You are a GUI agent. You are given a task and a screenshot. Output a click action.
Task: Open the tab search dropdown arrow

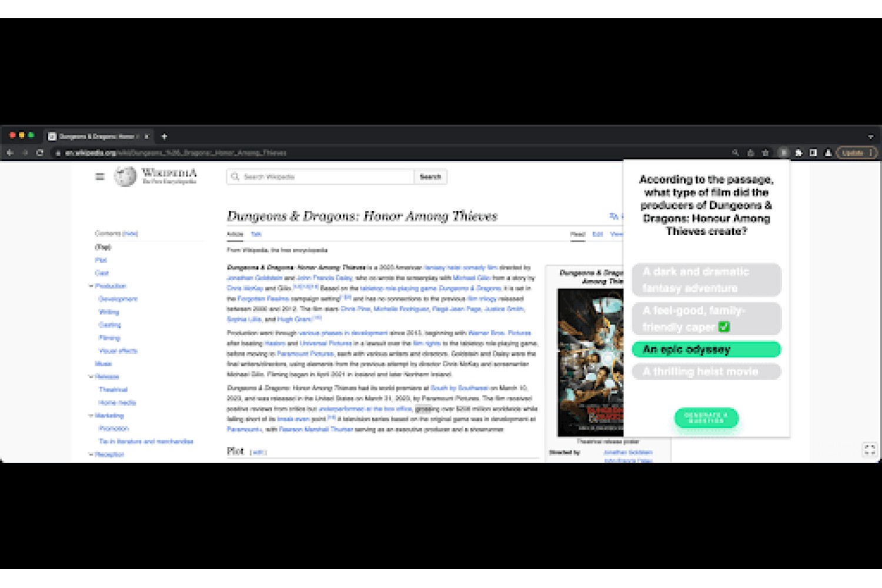871,136
